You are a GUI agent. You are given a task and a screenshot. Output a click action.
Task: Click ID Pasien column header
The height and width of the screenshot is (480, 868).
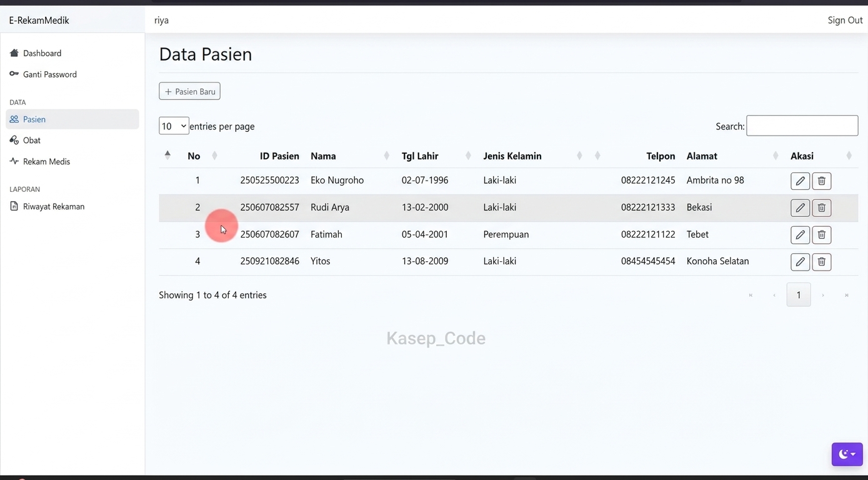pos(279,156)
